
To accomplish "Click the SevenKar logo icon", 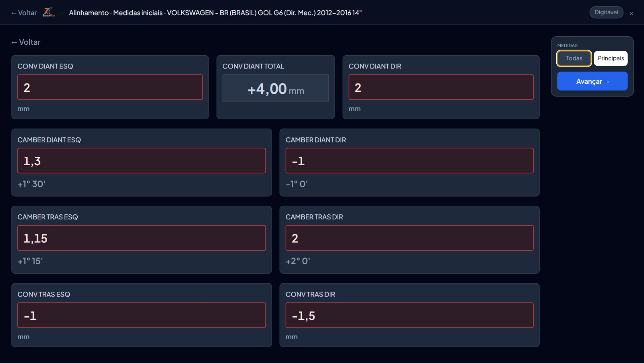I will point(49,12).
